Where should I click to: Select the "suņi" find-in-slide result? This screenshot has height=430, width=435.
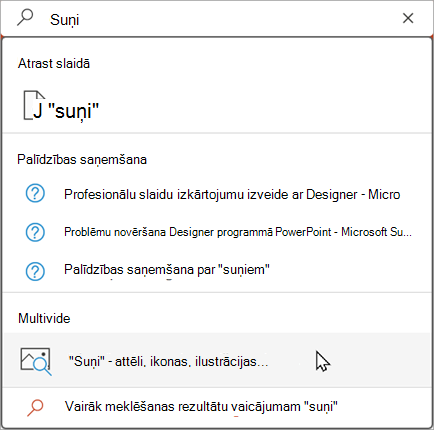point(217,107)
